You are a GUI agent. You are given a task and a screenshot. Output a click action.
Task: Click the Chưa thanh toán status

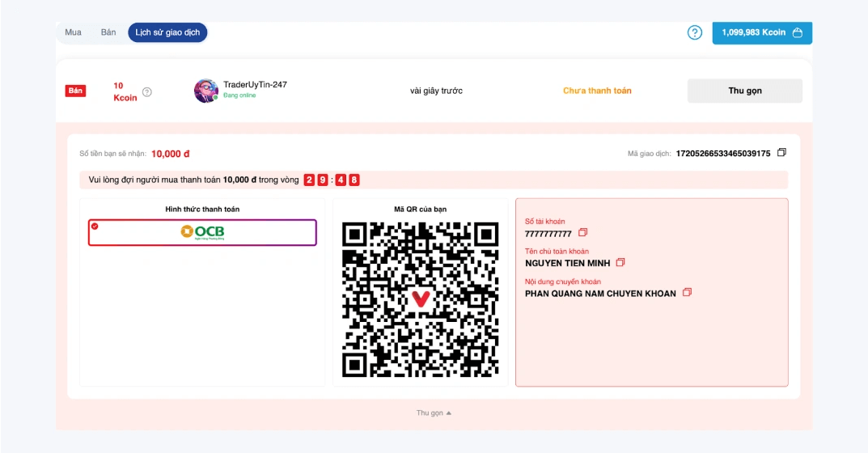[597, 91]
